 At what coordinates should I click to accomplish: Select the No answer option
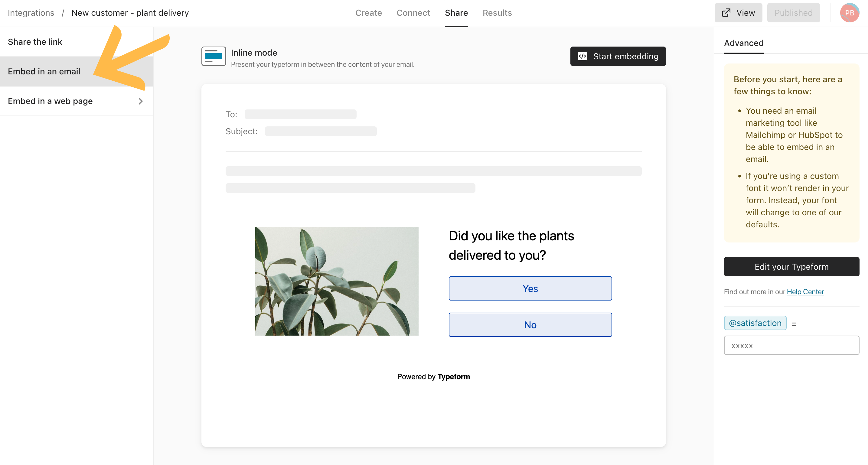530,324
